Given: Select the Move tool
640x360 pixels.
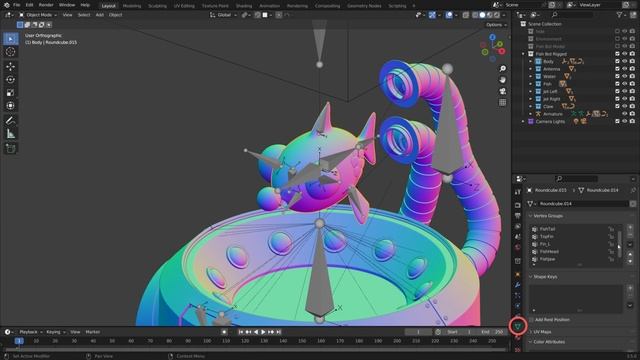Looking at the screenshot, I should point(11,67).
